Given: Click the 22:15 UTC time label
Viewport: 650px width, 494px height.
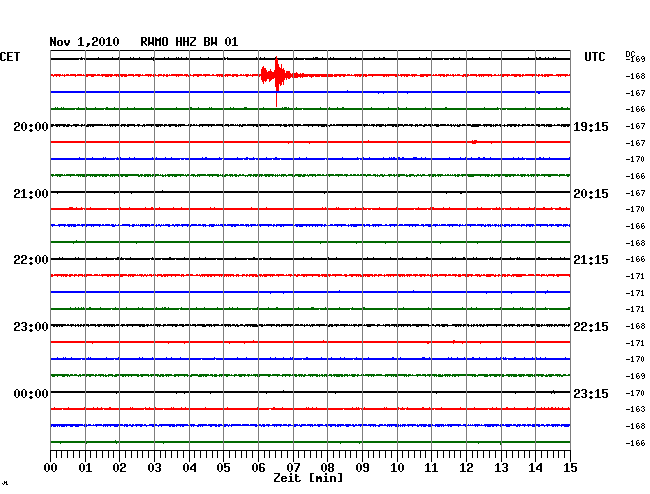Looking at the screenshot, I should (591, 327).
